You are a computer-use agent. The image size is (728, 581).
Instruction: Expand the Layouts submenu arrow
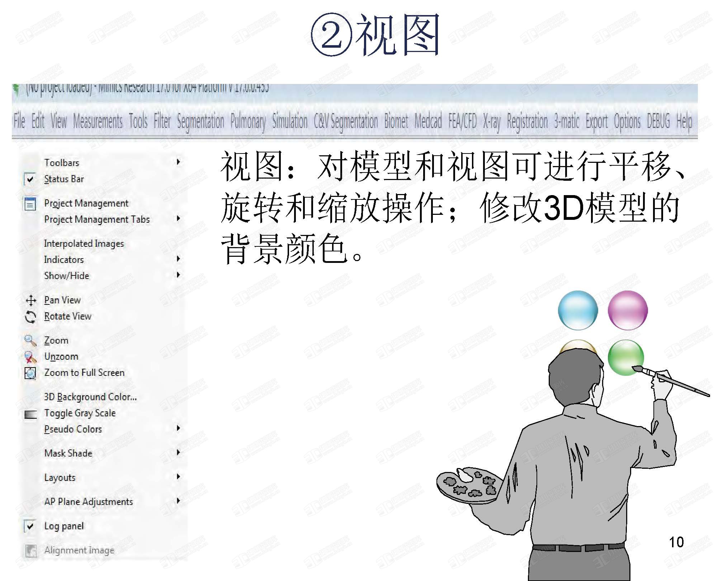coord(178,477)
